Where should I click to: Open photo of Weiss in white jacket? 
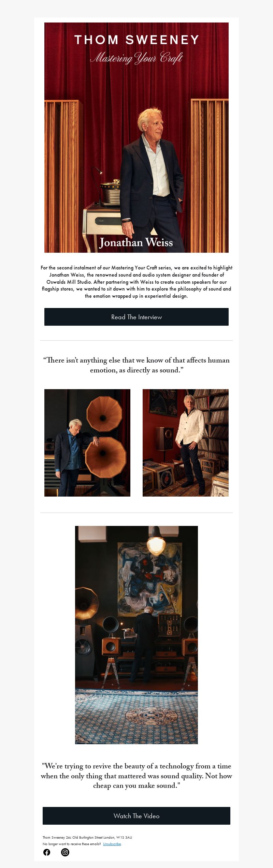coord(186,443)
